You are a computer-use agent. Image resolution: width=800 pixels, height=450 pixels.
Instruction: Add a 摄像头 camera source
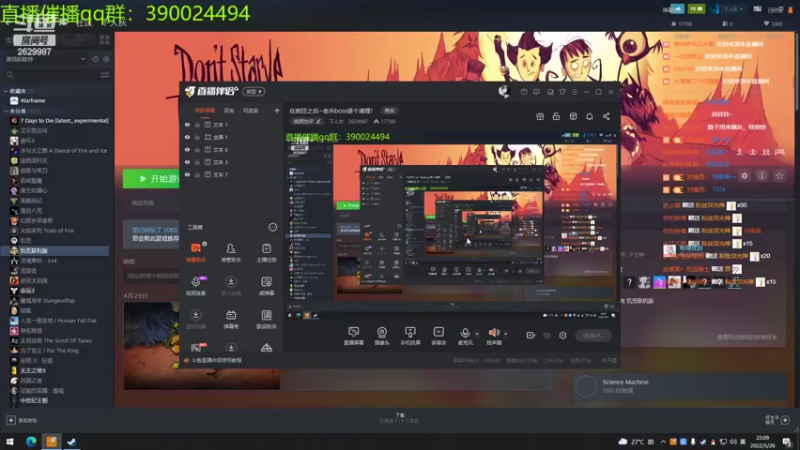coord(382,336)
